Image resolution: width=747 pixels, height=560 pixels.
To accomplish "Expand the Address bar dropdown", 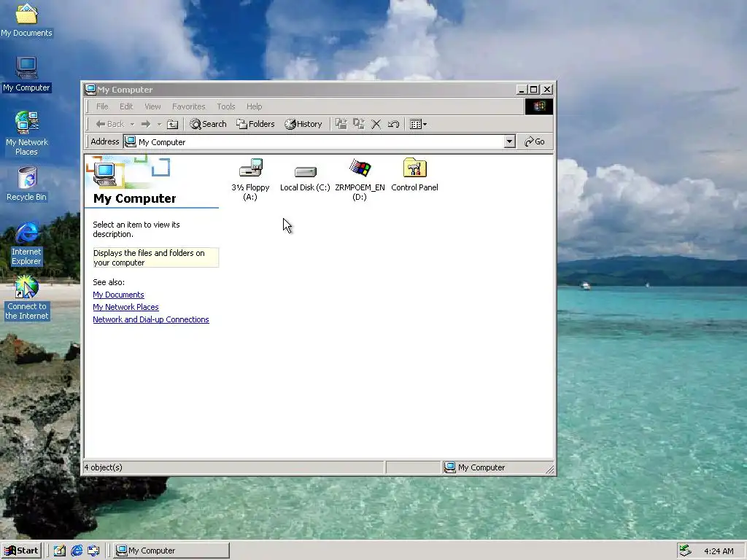I will [x=510, y=141].
